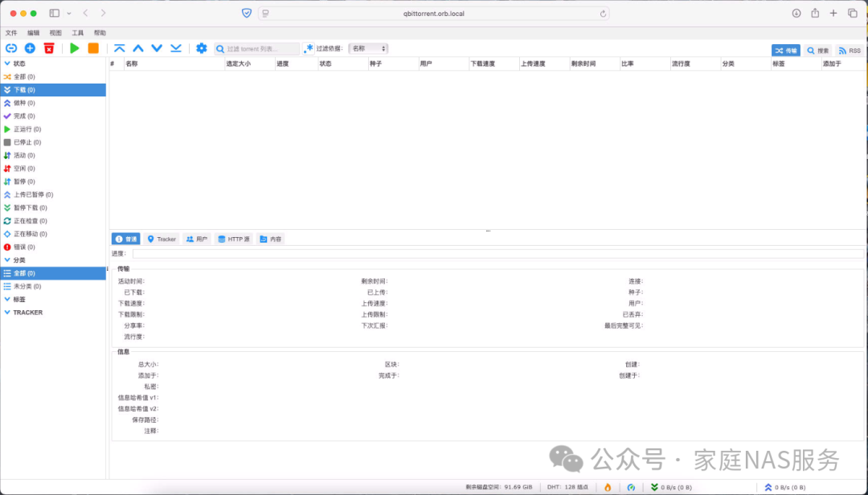Click the blue add torrent file icon
The width and height of the screenshot is (868, 495).
[x=29, y=48]
